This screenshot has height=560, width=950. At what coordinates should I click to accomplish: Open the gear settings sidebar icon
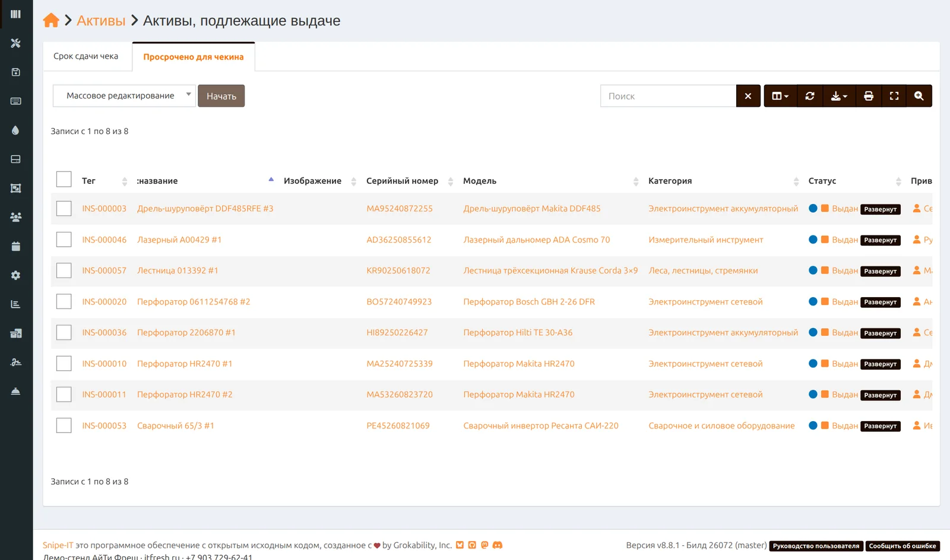pos(16,275)
